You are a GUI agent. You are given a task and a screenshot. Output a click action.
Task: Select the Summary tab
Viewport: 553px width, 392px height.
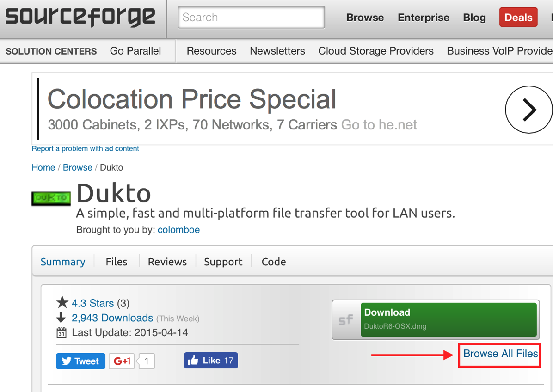[x=63, y=262]
